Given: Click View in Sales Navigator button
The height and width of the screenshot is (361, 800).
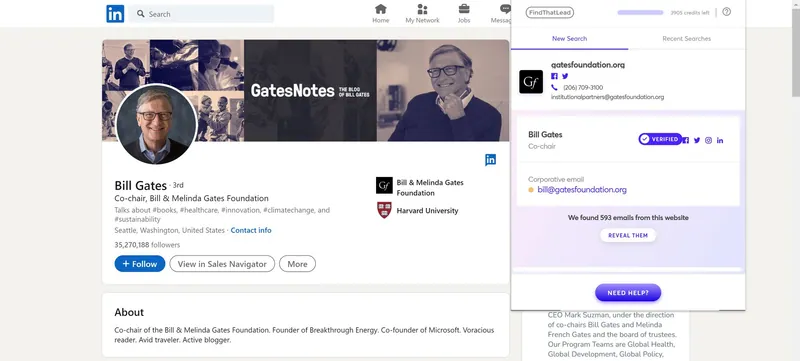Looking at the screenshot, I should [x=222, y=264].
